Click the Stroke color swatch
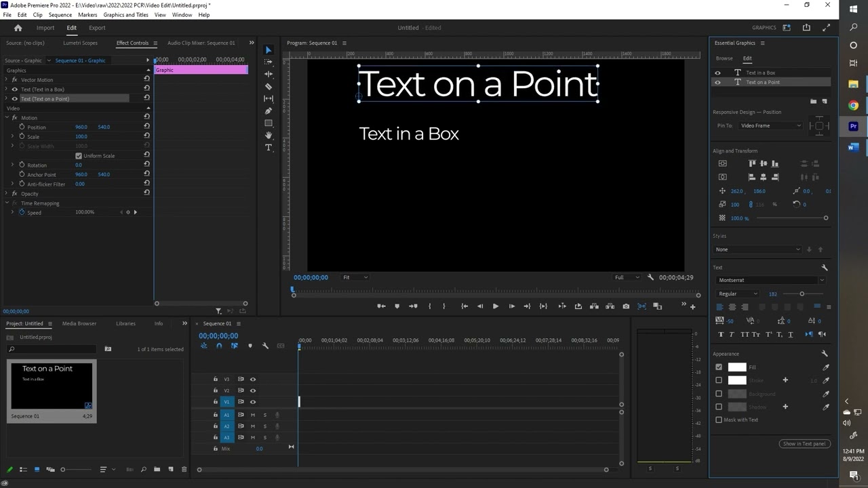 (737, 380)
